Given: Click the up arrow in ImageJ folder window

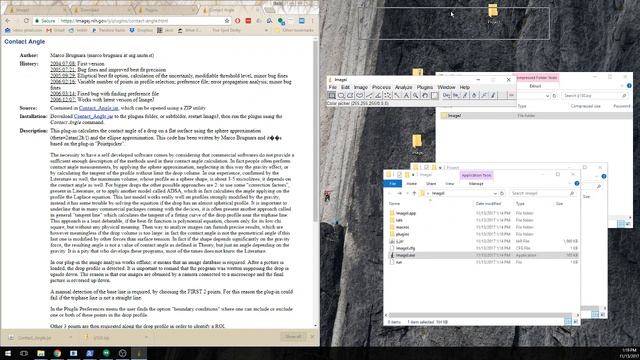Looking at the screenshot, I should 414,193.
